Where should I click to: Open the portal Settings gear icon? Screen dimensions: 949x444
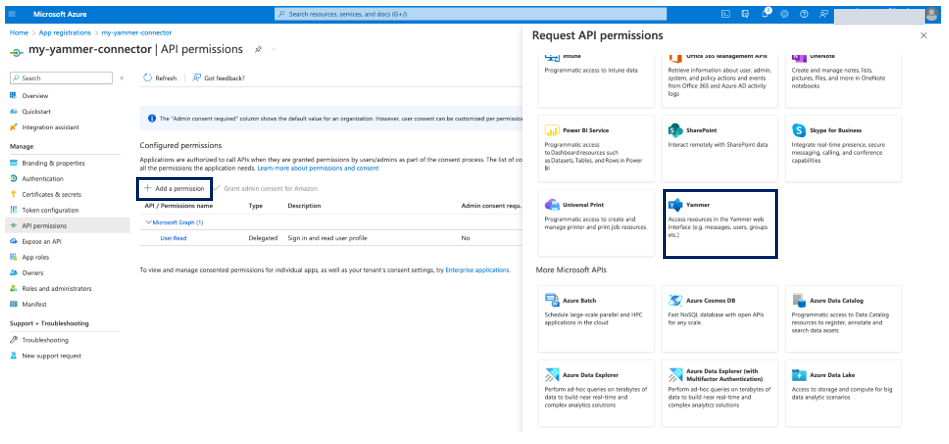coord(784,14)
